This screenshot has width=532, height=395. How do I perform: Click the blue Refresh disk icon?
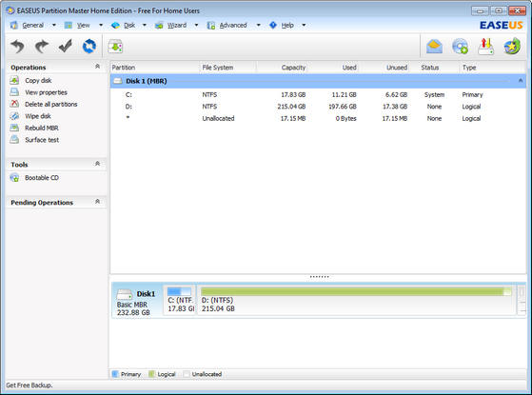(x=89, y=46)
